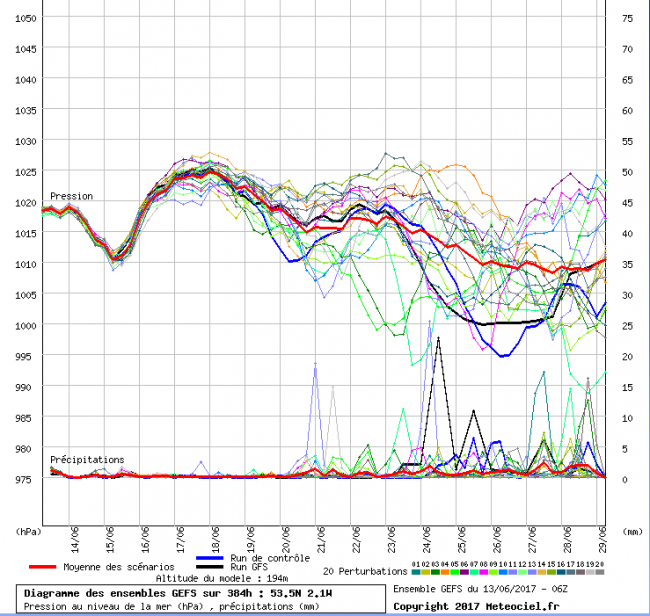650x616 pixels.
Task: Click the 'Précipitations' label on the chart
Action: click(x=88, y=459)
